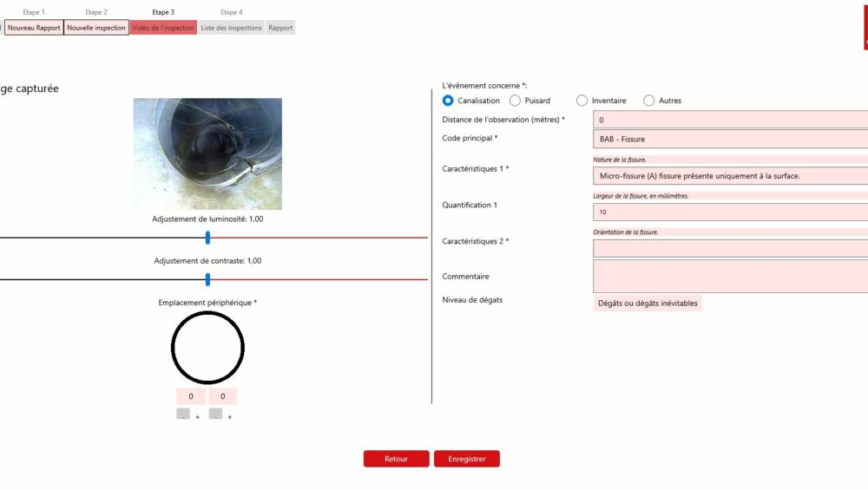Select the Autres radio button
The height and width of the screenshot is (490, 868).
[648, 101]
